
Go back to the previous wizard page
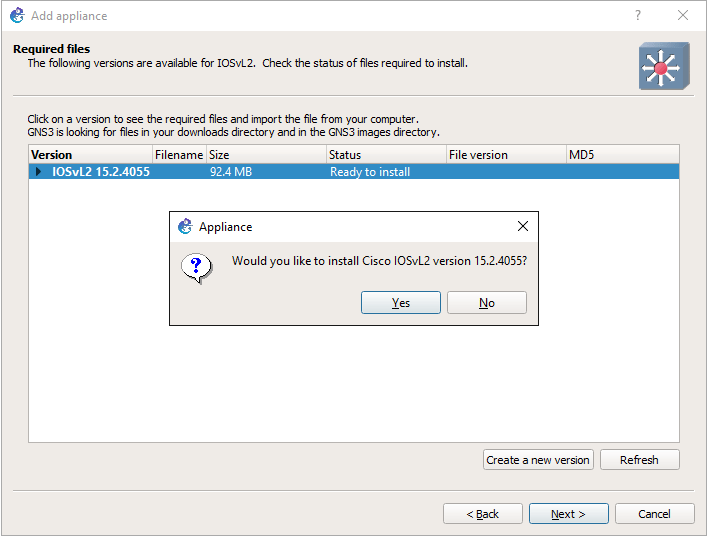coord(483,514)
